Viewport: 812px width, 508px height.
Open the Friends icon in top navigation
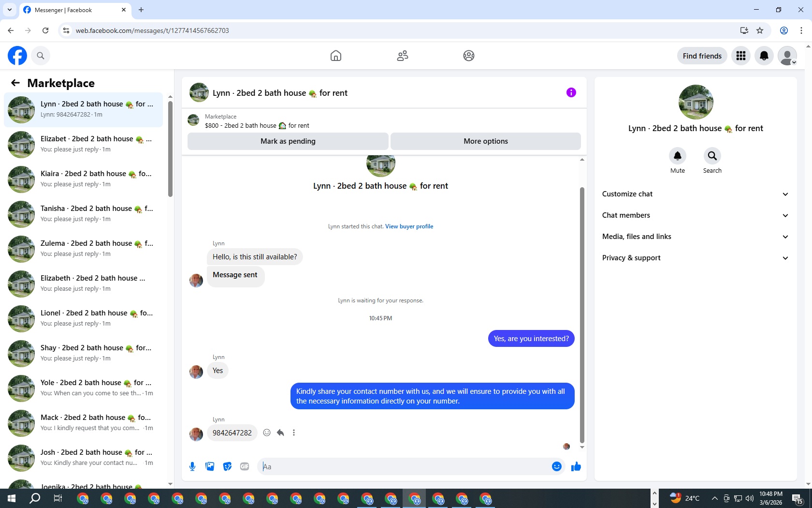(x=403, y=56)
